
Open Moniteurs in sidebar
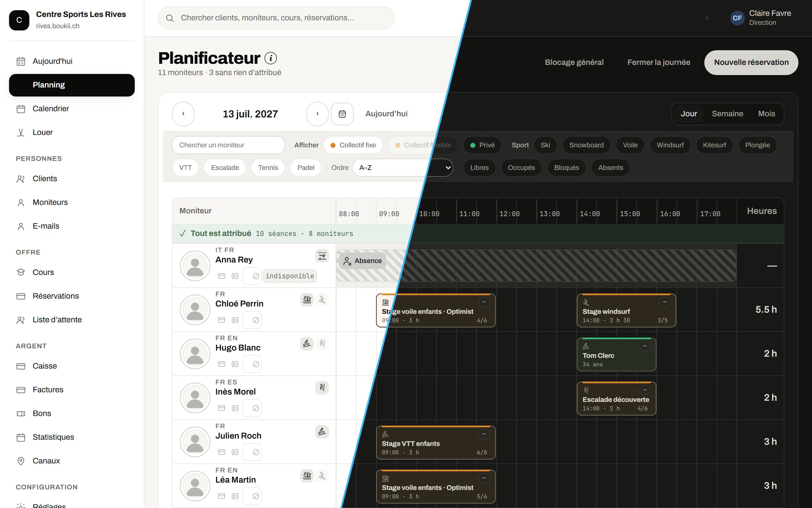point(72,203)
